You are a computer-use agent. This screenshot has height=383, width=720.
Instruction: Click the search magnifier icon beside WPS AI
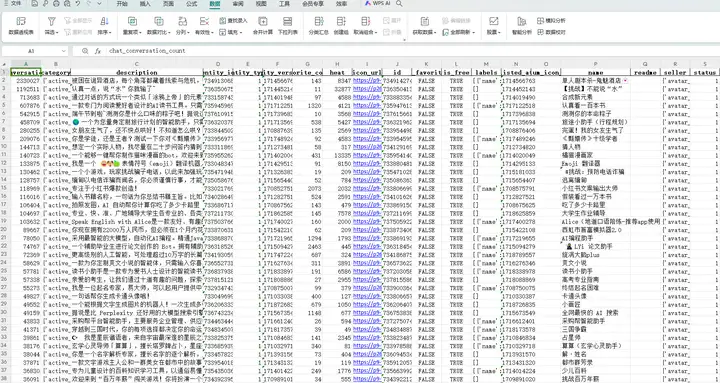tap(399, 4)
